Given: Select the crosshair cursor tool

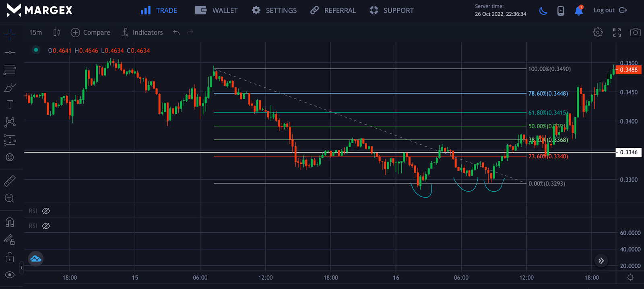Looking at the screenshot, I should point(10,35).
